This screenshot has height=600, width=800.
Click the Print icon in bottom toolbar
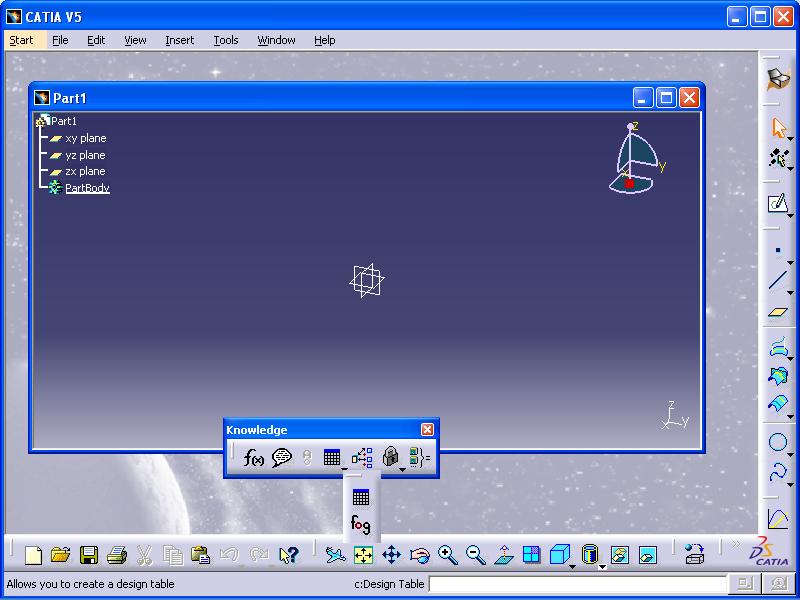pos(117,555)
